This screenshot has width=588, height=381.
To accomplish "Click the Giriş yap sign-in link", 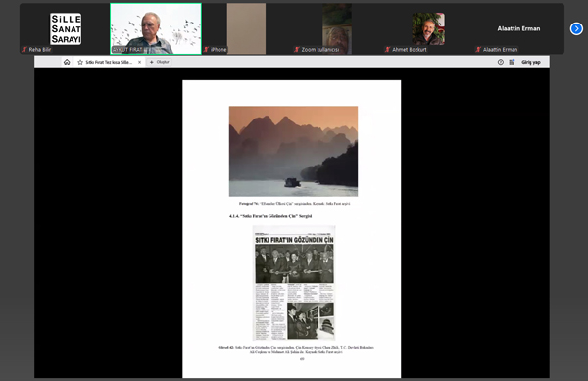I will pos(530,62).
